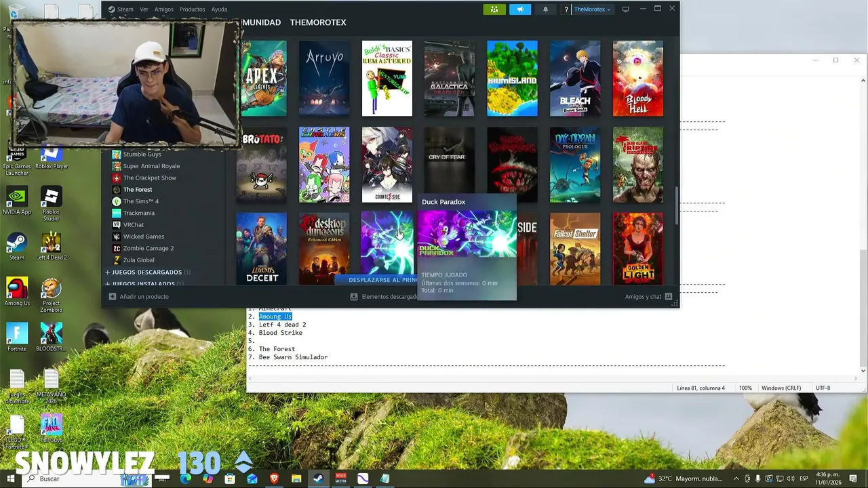
Task: Click the Duck Paradox hover preview image
Action: [x=467, y=234]
